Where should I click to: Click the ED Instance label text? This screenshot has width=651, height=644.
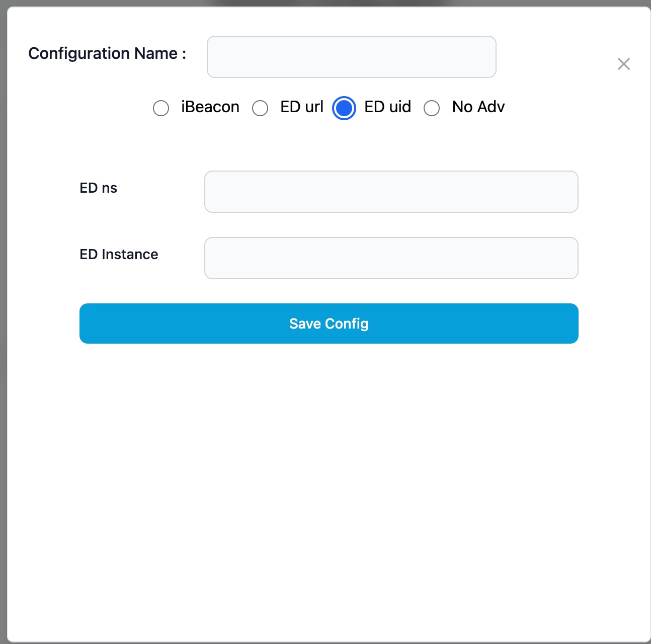(118, 254)
